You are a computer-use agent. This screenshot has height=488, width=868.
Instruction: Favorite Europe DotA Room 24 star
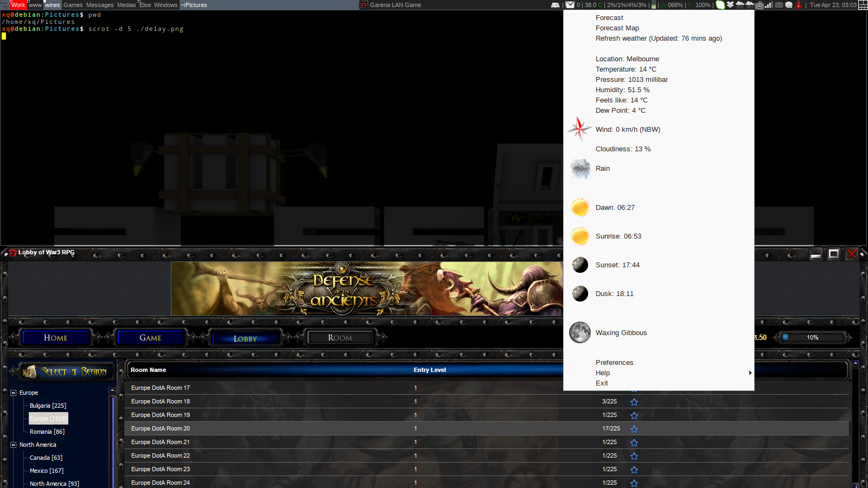634,483
